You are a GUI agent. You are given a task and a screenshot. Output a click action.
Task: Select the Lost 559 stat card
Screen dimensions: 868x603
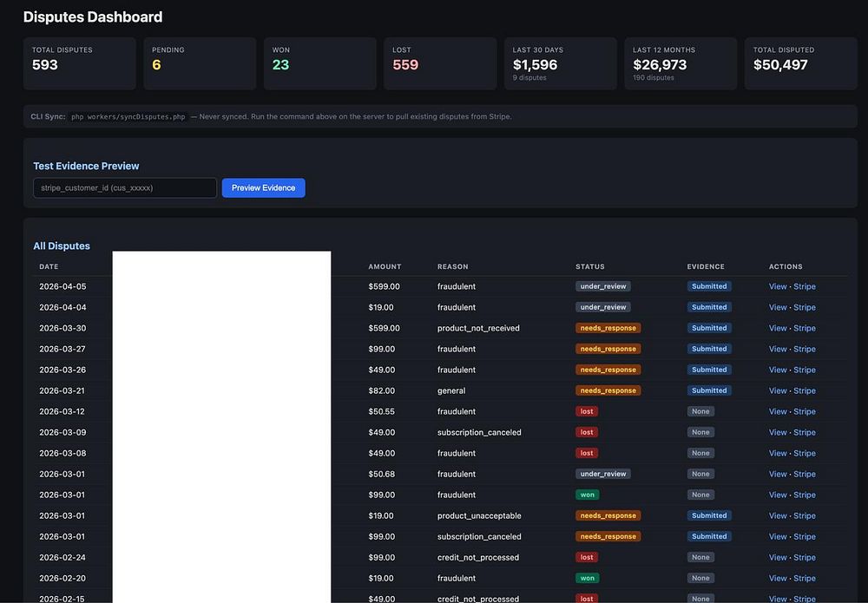tap(440, 63)
